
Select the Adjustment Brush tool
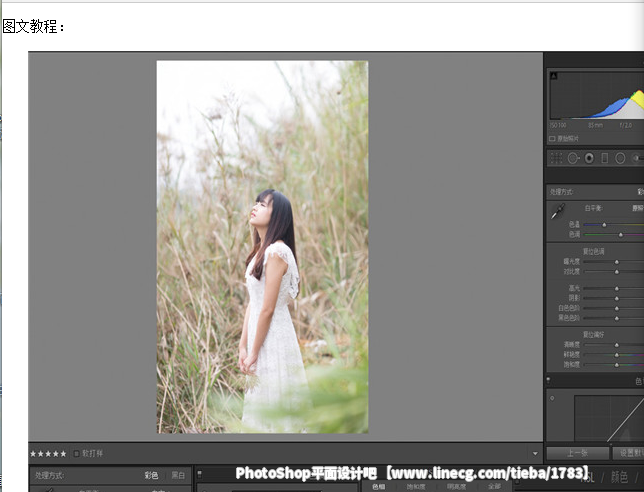coord(639,158)
